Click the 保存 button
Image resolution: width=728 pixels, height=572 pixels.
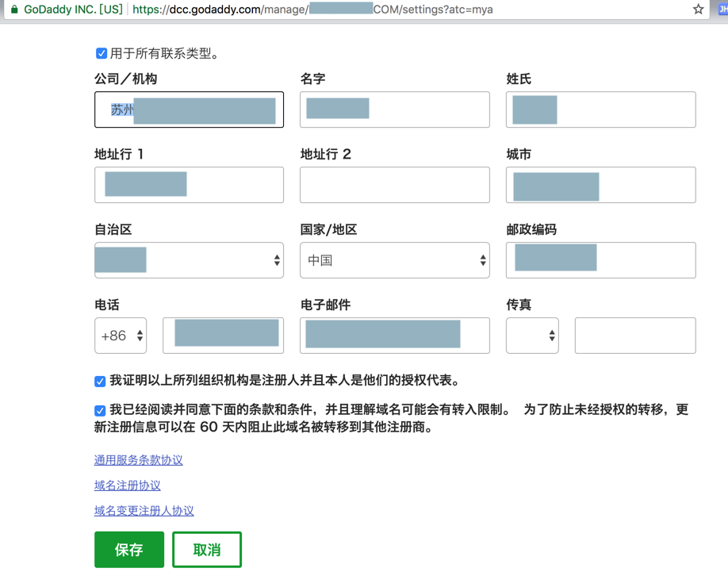pyautogui.click(x=129, y=550)
